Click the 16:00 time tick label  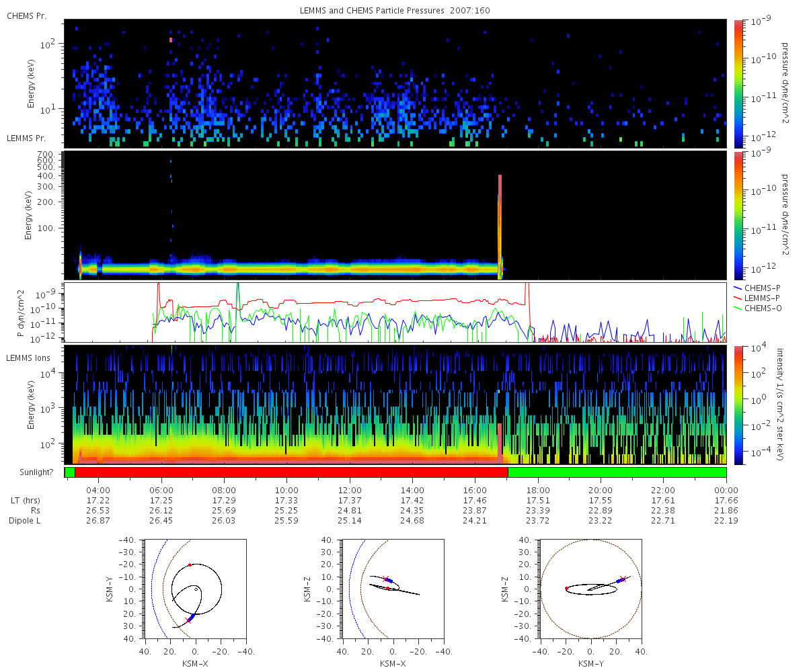click(x=475, y=490)
